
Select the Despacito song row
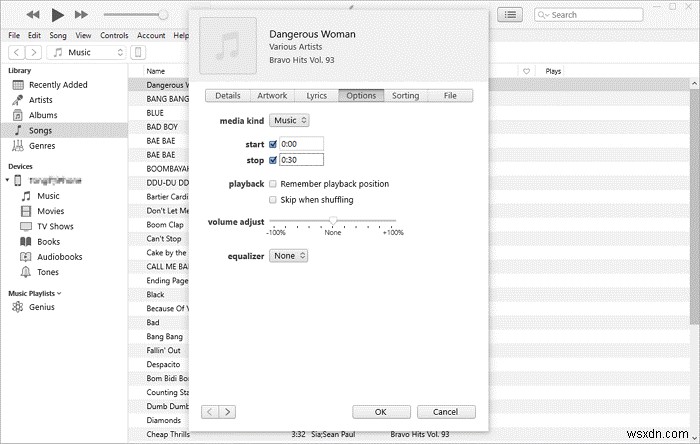pos(163,365)
